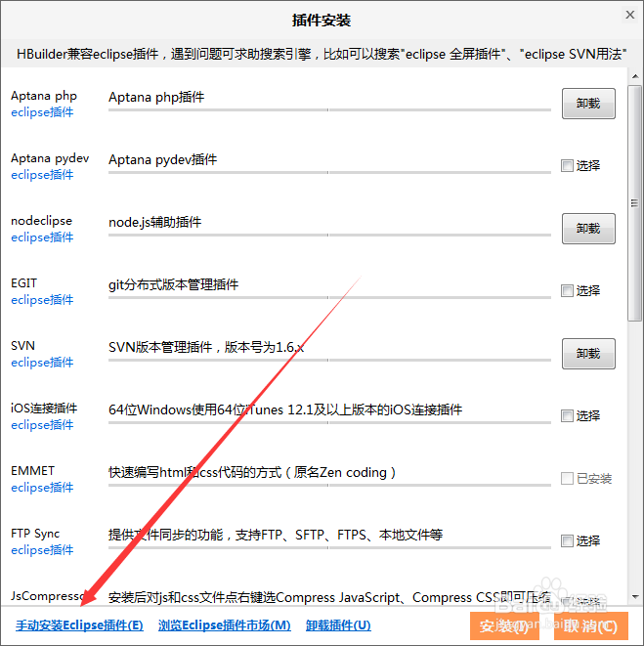Click the scrollbar up arrow
This screenshot has width=644, height=646.
coord(635,76)
